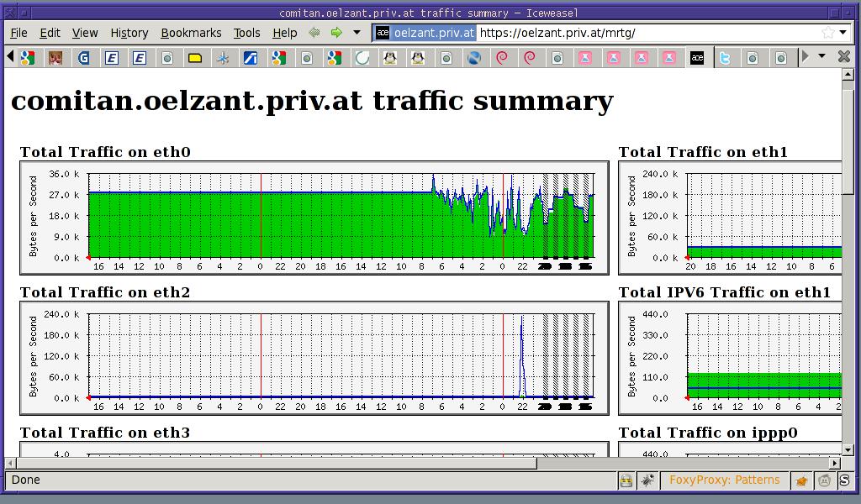
Task: Click the forward navigation arrow
Action: coord(336,33)
